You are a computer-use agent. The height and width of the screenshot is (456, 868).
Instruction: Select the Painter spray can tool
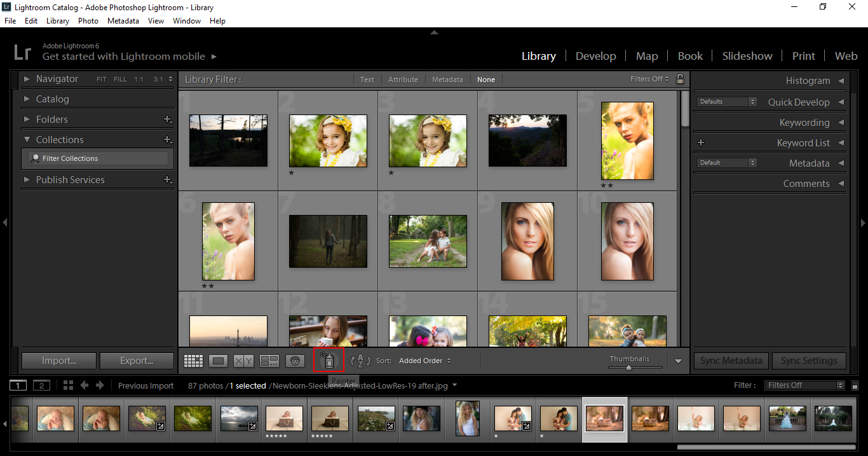coord(329,360)
